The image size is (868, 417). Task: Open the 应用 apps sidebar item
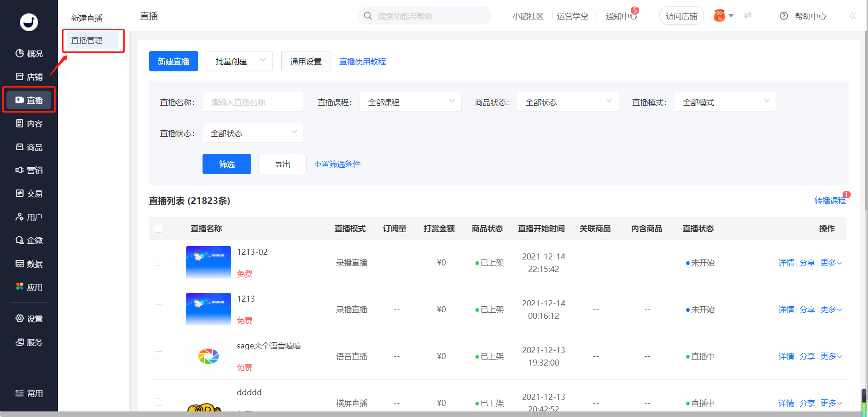coord(29,287)
